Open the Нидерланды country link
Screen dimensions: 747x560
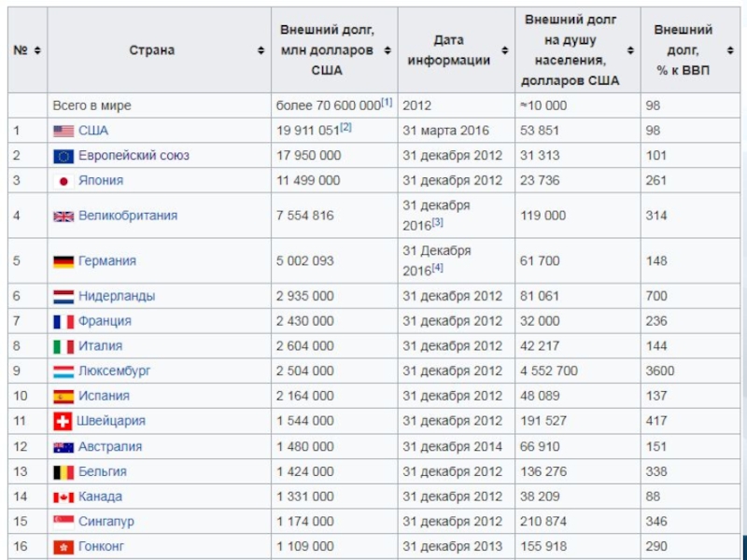coord(117,297)
